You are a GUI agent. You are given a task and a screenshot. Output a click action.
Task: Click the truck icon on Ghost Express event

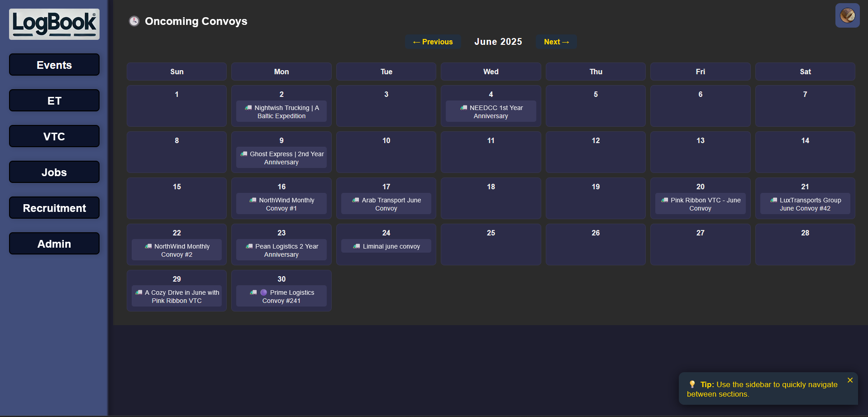click(243, 154)
